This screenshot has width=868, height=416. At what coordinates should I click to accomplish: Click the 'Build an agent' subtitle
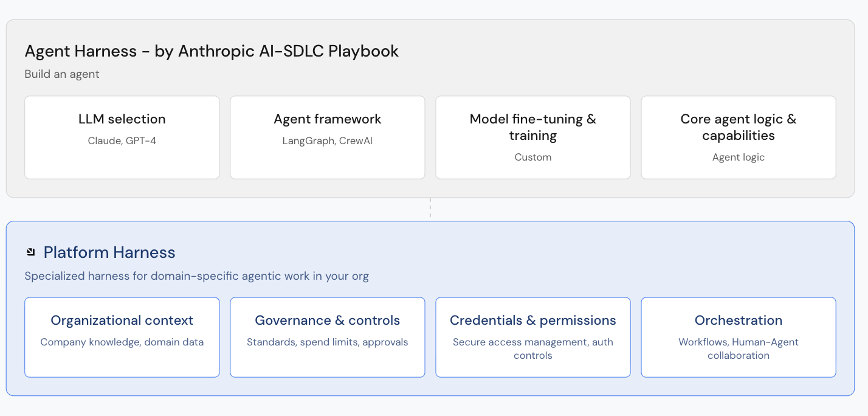click(62, 74)
